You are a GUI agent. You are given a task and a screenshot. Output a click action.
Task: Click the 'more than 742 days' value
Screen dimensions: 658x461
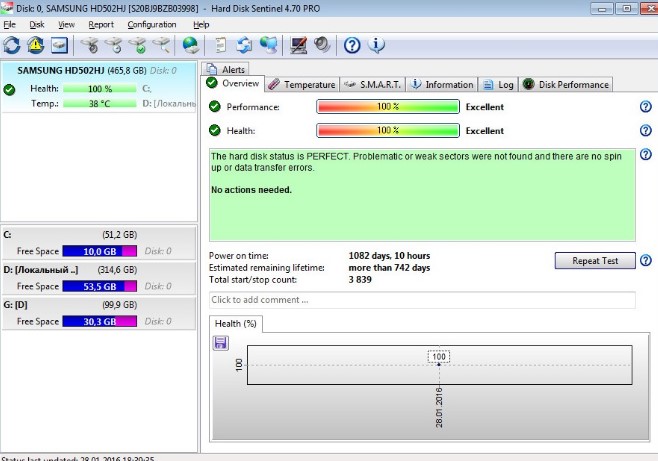[x=389, y=268]
